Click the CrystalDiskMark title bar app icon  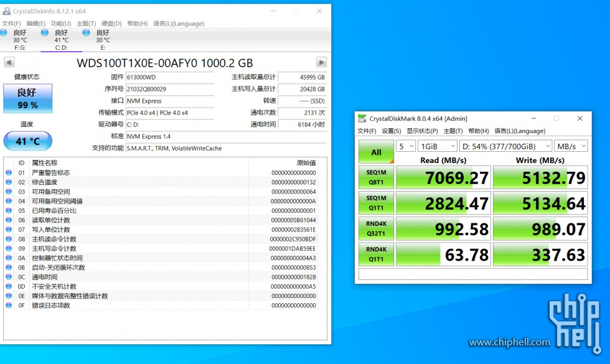(362, 118)
